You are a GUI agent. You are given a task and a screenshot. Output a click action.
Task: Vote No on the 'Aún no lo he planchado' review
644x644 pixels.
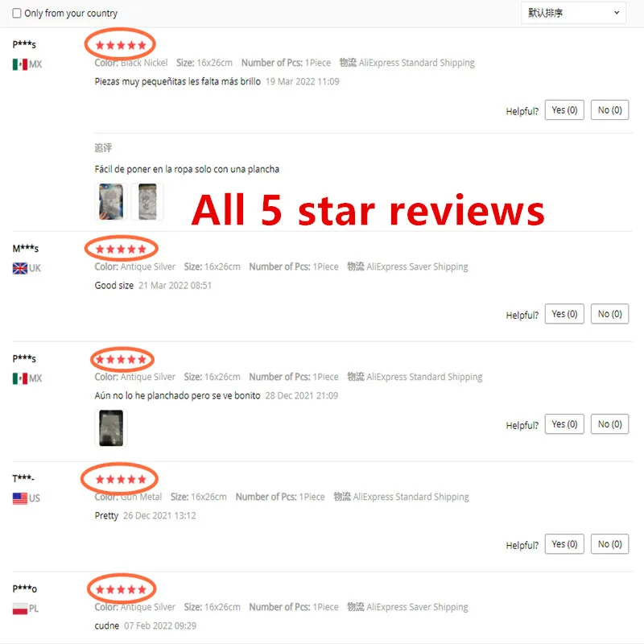(609, 424)
